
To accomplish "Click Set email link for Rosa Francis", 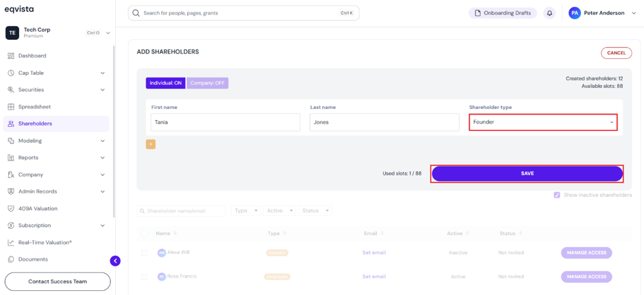I will (x=374, y=276).
